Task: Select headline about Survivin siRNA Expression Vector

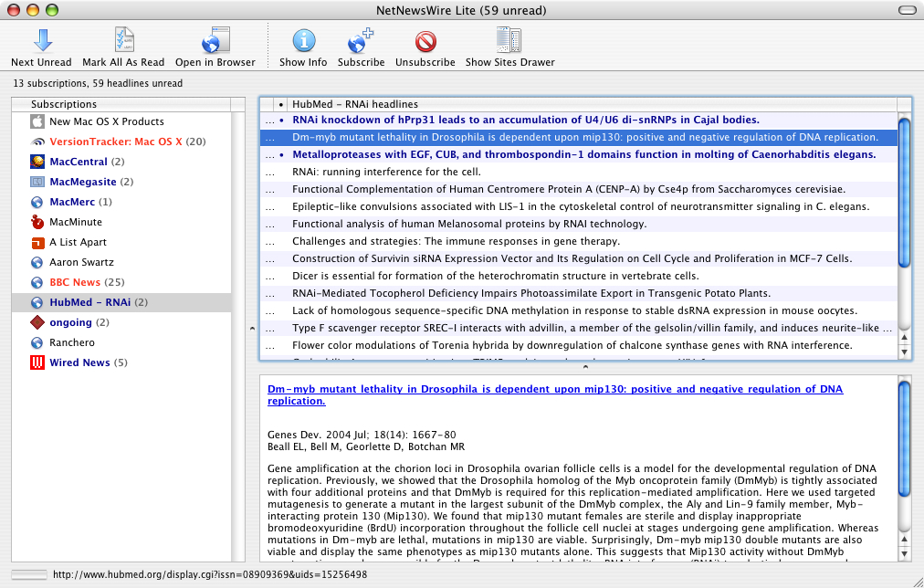Action: coord(579,258)
